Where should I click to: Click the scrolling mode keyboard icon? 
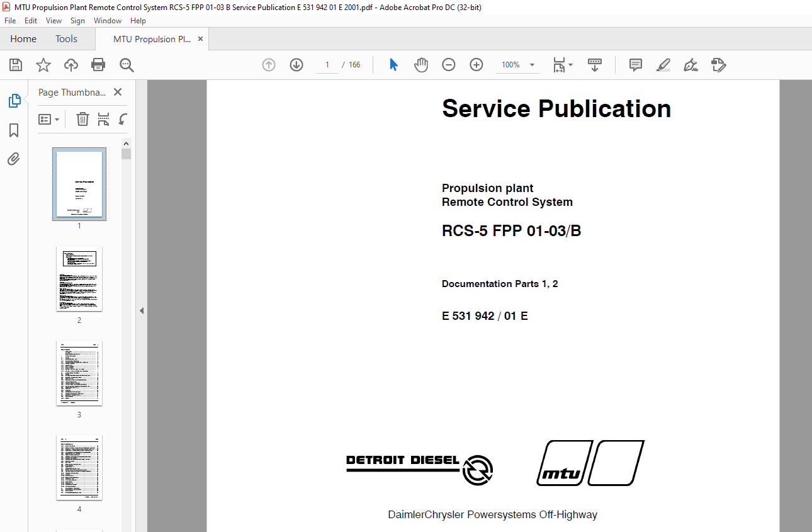595,65
